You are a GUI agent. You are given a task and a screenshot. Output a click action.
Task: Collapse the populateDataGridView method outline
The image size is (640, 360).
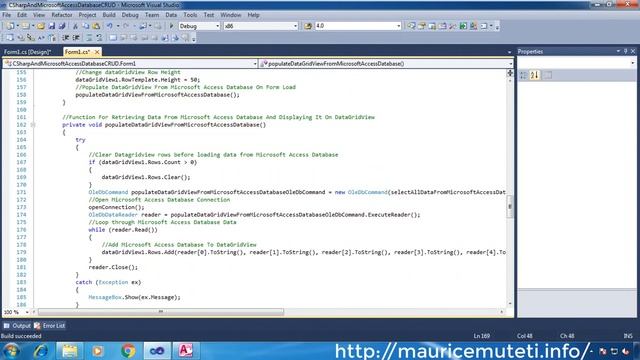click(33, 125)
